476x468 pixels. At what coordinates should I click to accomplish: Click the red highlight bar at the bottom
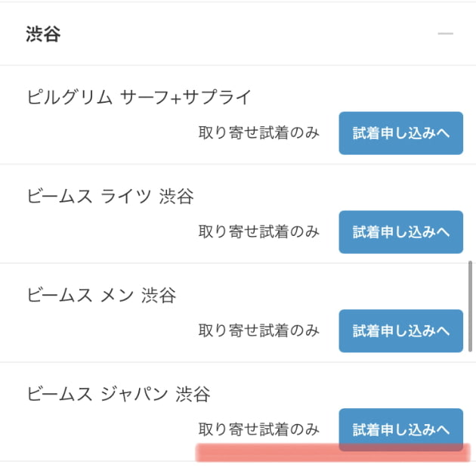(x=332, y=453)
